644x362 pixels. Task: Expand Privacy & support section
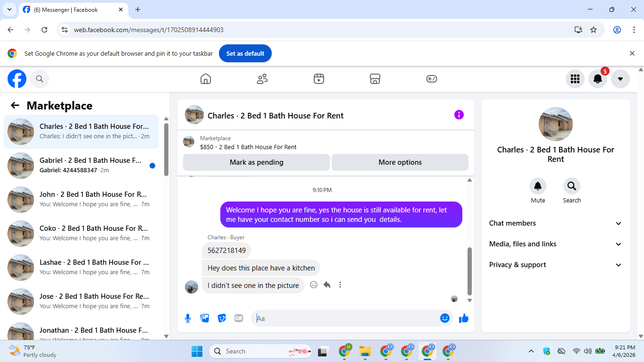click(x=556, y=265)
